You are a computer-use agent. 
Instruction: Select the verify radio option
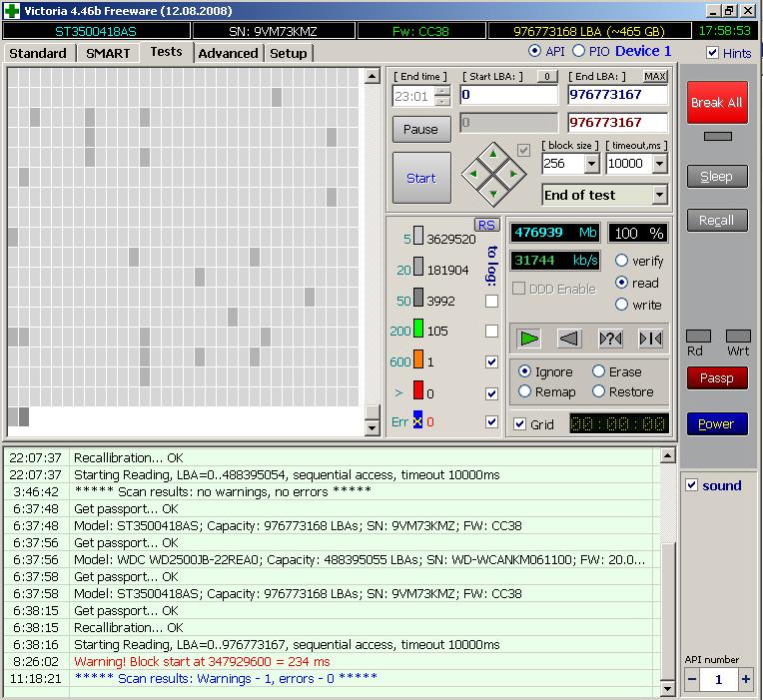[622, 261]
